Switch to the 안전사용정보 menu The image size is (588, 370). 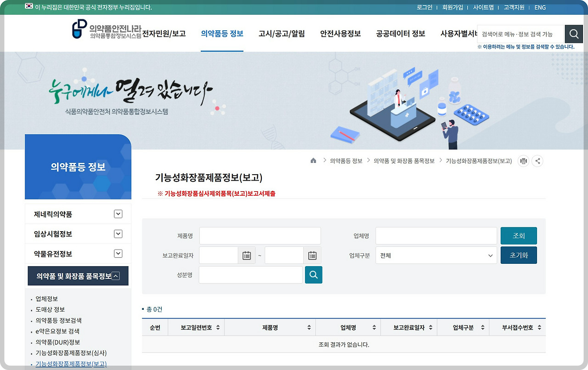tap(340, 34)
